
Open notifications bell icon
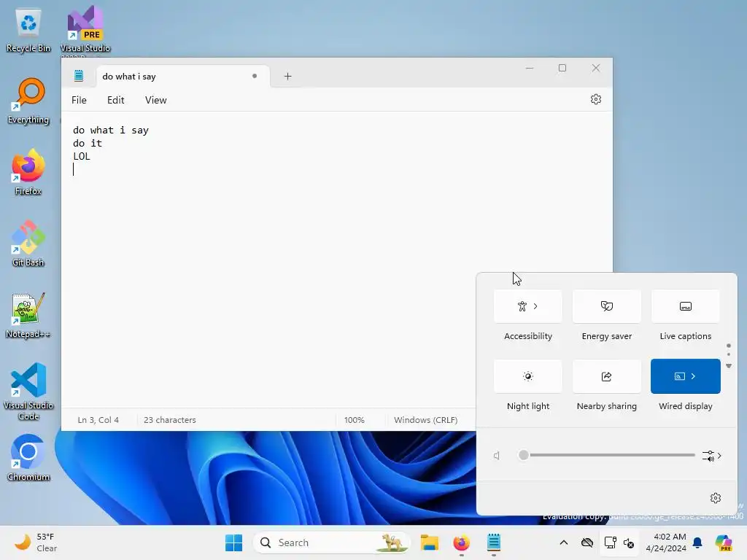(x=697, y=542)
